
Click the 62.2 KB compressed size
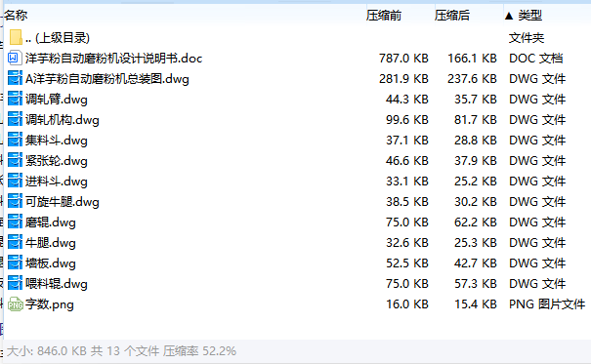pos(476,222)
